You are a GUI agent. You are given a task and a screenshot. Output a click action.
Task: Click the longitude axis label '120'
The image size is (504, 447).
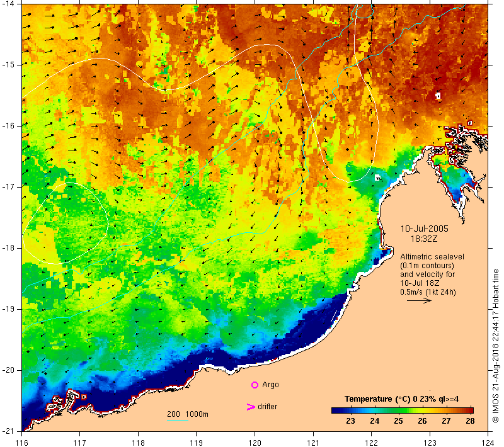(x=255, y=443)
